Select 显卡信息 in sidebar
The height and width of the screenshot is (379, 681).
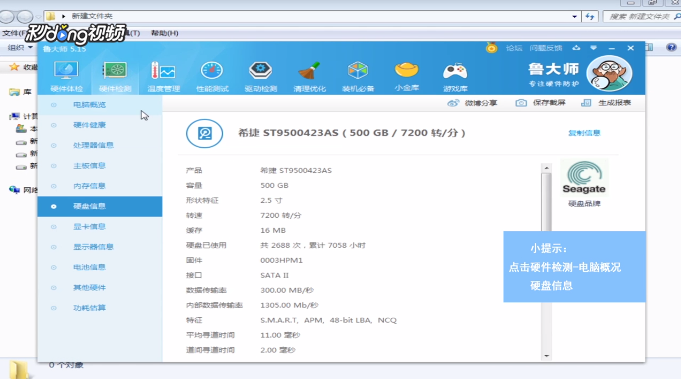pos(100,227)
